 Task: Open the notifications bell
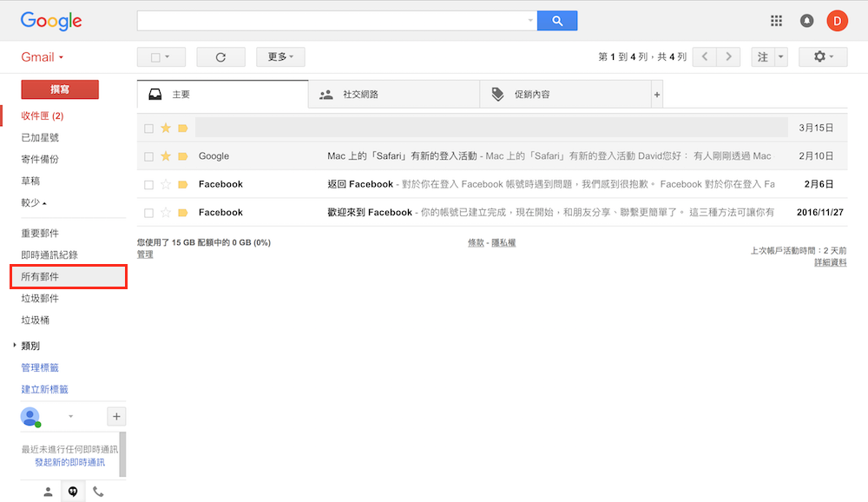point(806,21)
